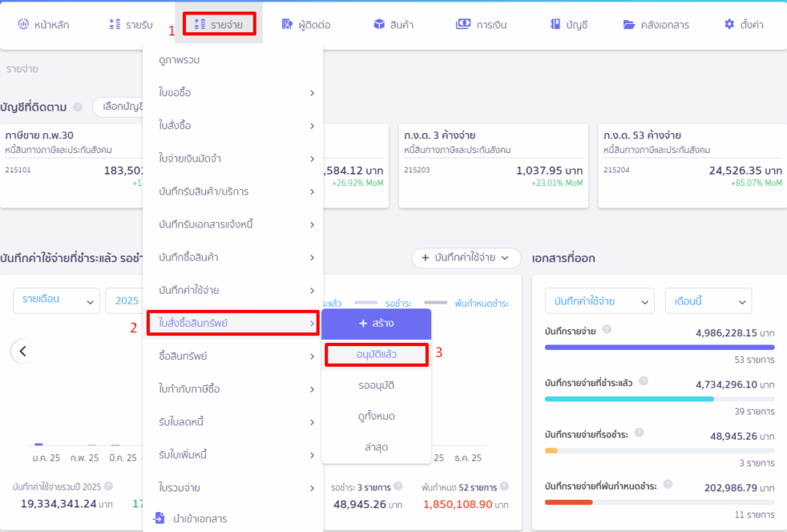This screenshot has height=532, width=787.
Task: Click help icon next to บันทึกรายจ่ายที่ชำระแล้ว
Action: 643,381
